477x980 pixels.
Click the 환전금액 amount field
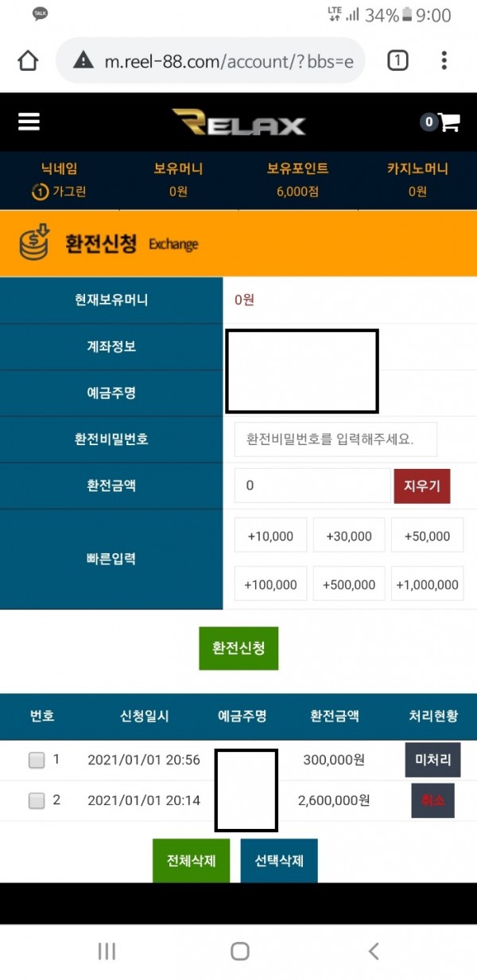click(312, 486)
